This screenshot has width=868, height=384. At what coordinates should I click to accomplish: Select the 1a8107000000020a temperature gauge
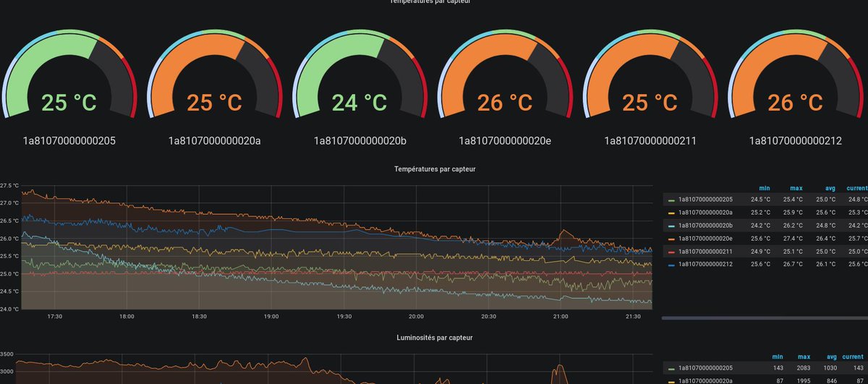(x=214, y=74)
